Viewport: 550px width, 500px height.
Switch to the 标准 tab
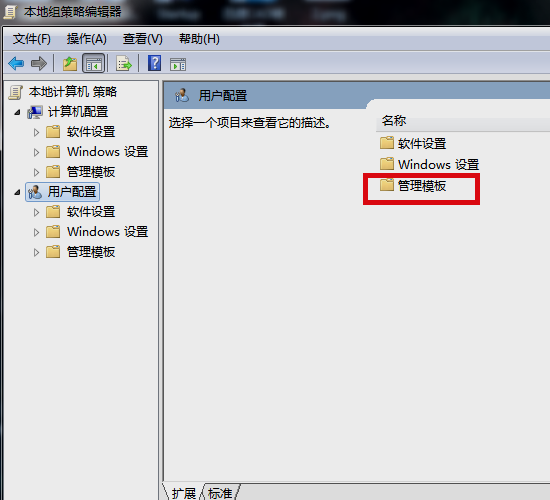220,493
